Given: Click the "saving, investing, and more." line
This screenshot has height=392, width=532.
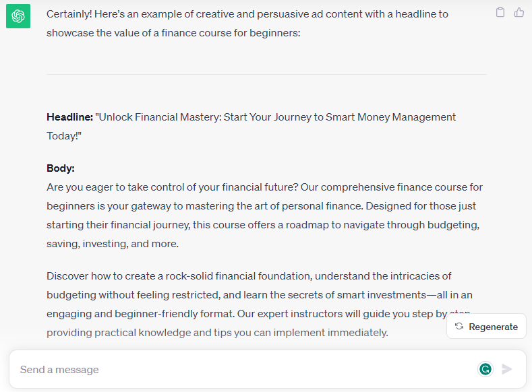Looking at the screenshot, I should (x=113, y=244).
